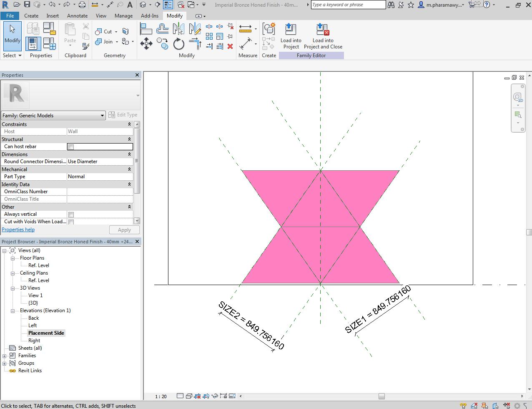Expand the Groups tree node
This screenshot has width=532, height=409.
(x=5, y=363)
